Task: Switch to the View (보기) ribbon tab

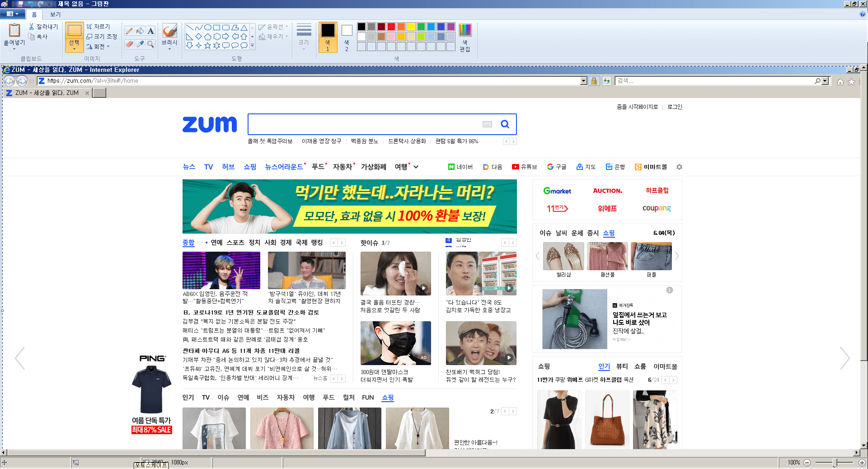Action: (x=56, y=14)
